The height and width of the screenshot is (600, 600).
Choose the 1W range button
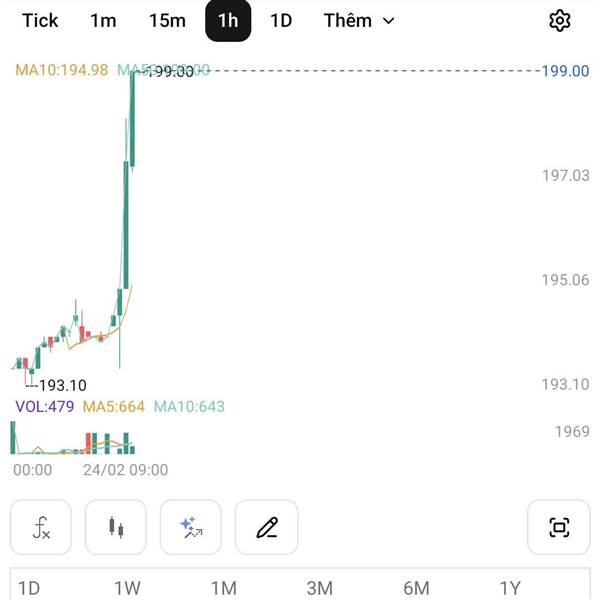tap(126, 587)
